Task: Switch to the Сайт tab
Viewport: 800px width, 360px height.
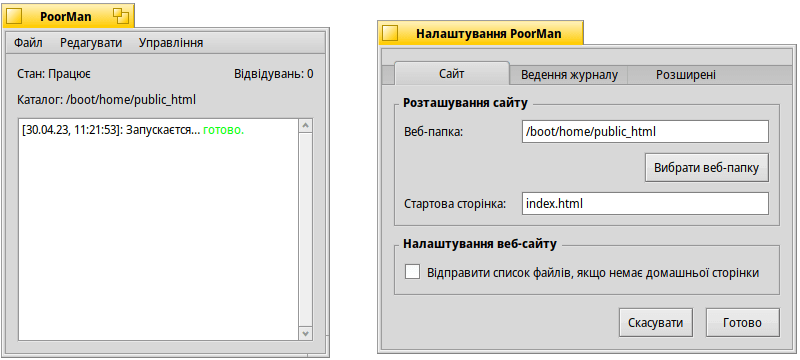Action: pos(452,74)
